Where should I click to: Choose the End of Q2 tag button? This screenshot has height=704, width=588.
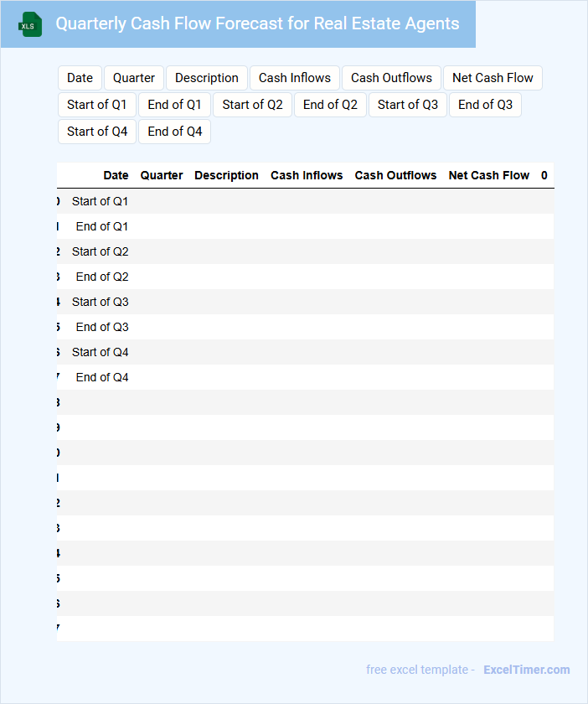[330, 105]
